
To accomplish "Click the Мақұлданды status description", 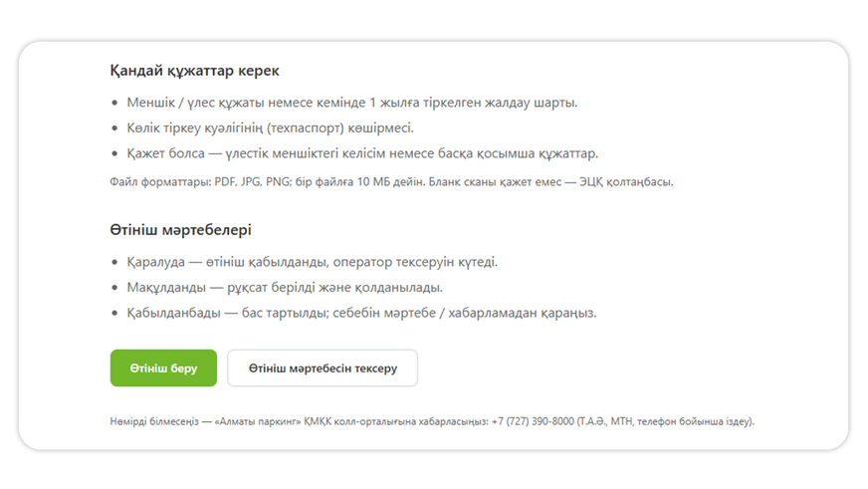I will (x=285, y=288).
